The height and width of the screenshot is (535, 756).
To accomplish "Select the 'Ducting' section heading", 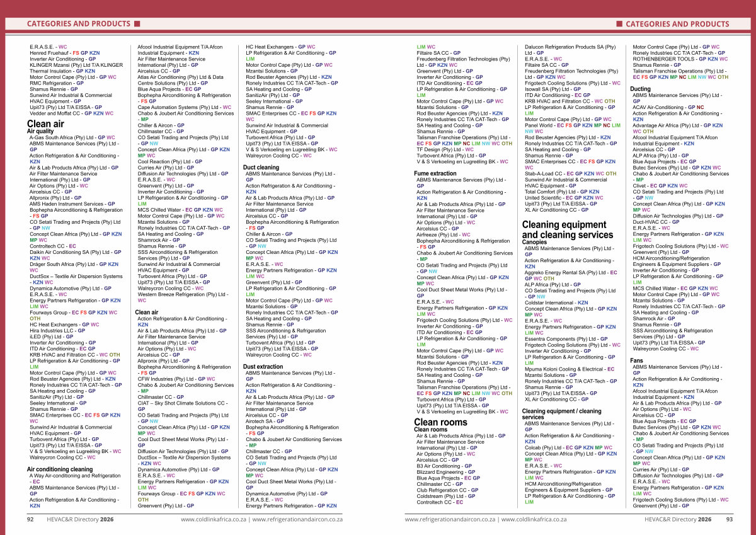I will point(640,89).
